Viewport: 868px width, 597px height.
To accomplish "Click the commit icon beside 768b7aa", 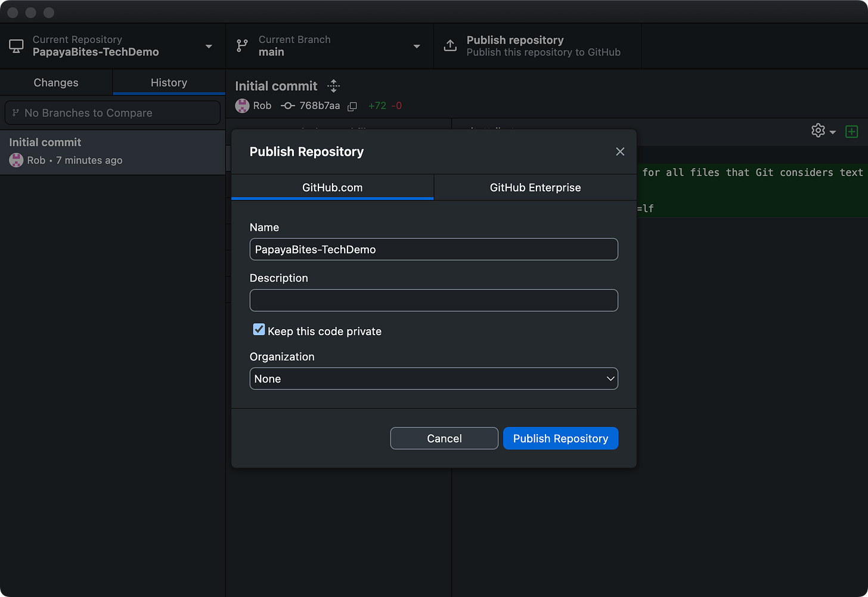I will pos(288,106).
